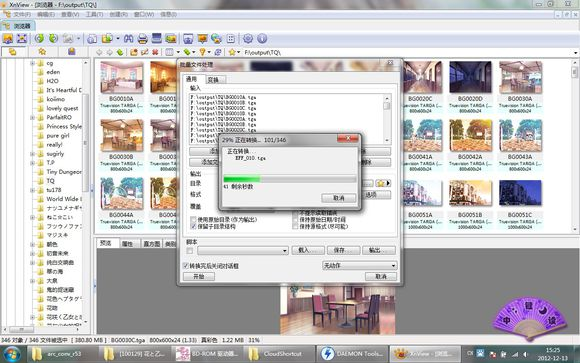Show the favorites panel star icon
The width and height of the screenshot is (580, 363).
coord(42,52)
